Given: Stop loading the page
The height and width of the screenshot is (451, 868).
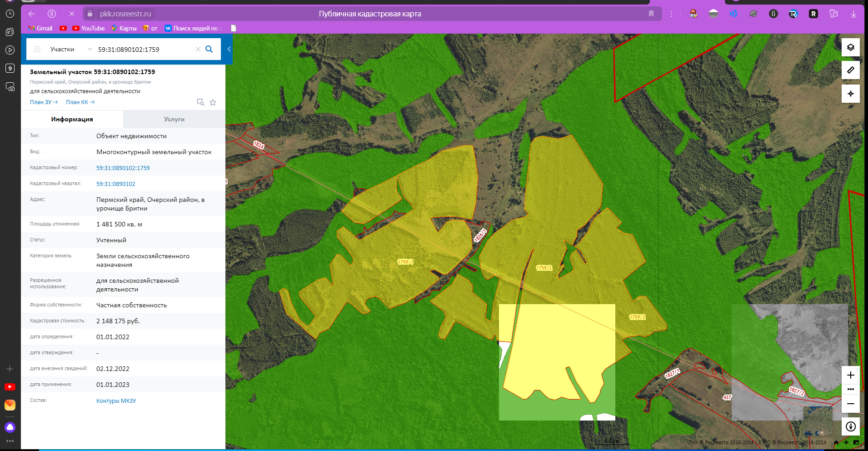Looking at the screenshot, I should (x=71, y=14).
